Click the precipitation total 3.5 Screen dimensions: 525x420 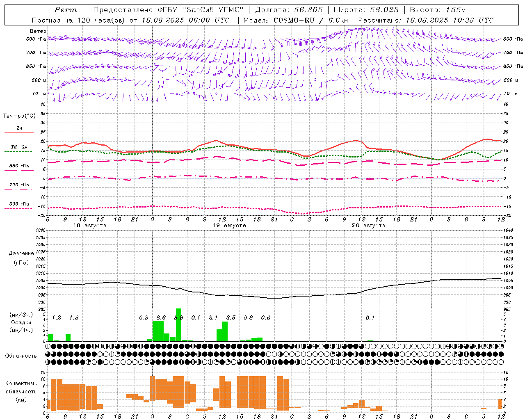231,318
